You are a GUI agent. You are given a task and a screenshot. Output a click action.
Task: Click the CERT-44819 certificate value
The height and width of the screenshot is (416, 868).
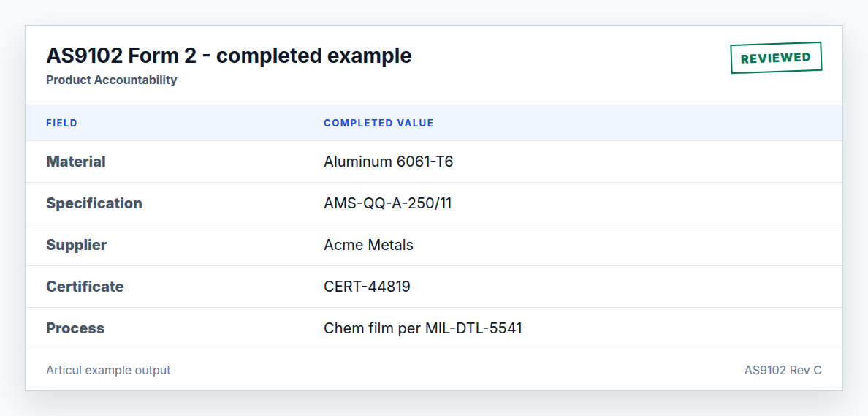pyautogui.click(x=367, y=287)
